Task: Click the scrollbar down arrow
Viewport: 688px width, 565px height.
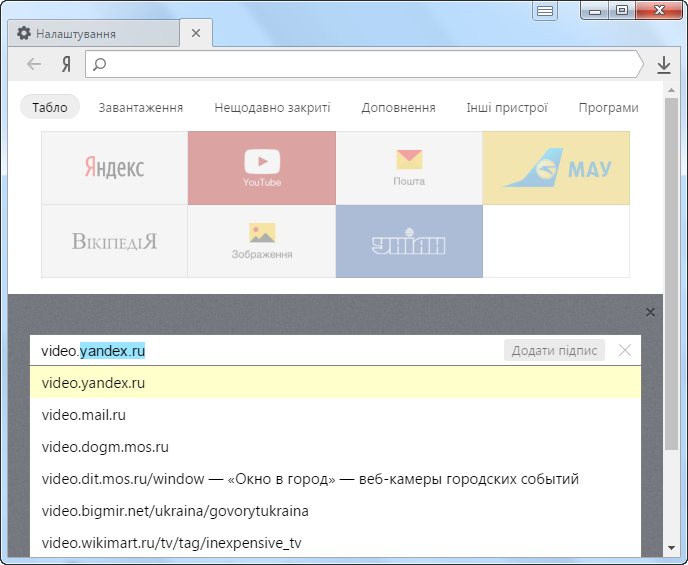Action: coord(671,547)
